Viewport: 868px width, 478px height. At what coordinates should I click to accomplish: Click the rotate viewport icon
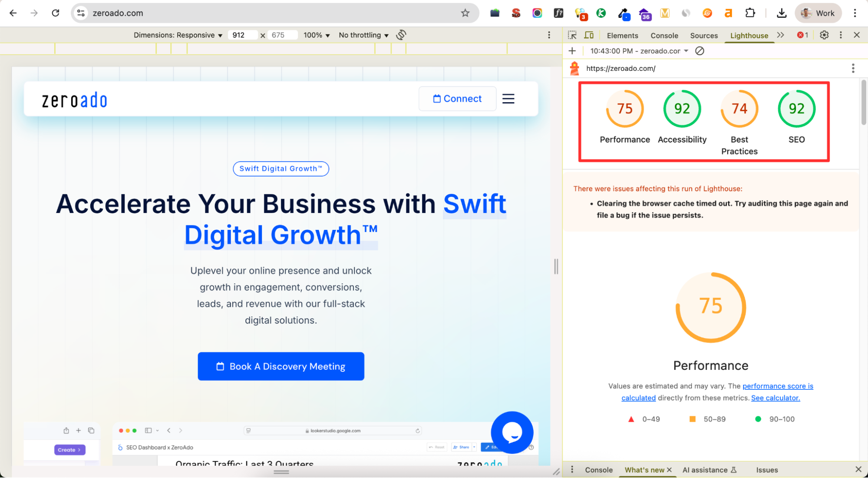[401, 35]
